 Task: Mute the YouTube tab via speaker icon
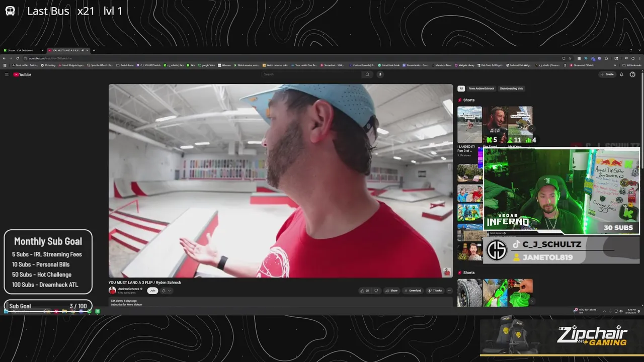click(x=83, y=50)
